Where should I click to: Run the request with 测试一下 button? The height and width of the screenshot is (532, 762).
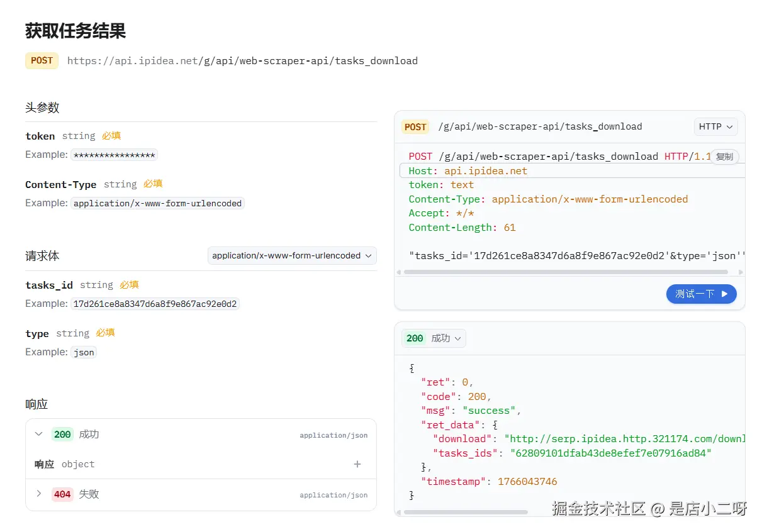click(701, 294)
